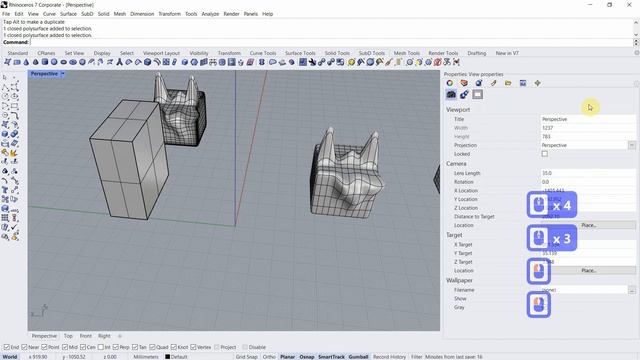Screen dimensions: 640x360
Task: Click the viewport Title field
Action: pyautogui.click(x=588, y=119)
